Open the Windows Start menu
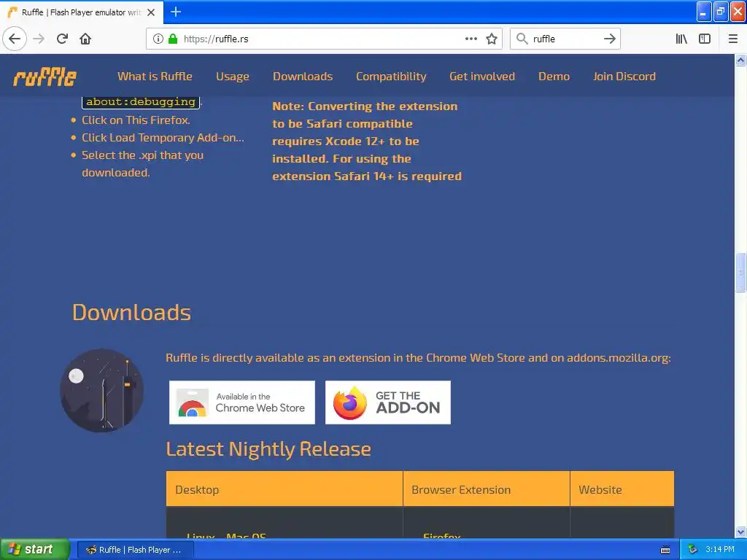This screenshot has height=560, width=747. tap(34, 550)
